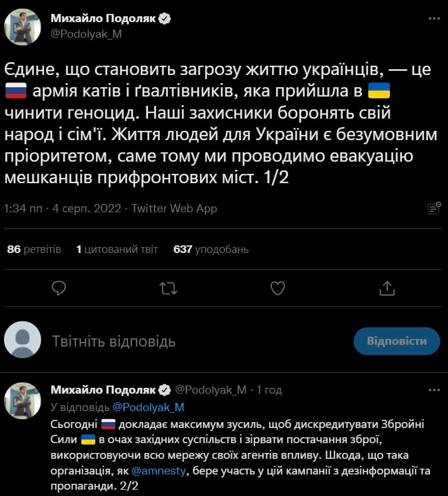Click the blank user avatar by reply box
Viewport: 448px width, 496px height.
[23, 340]
